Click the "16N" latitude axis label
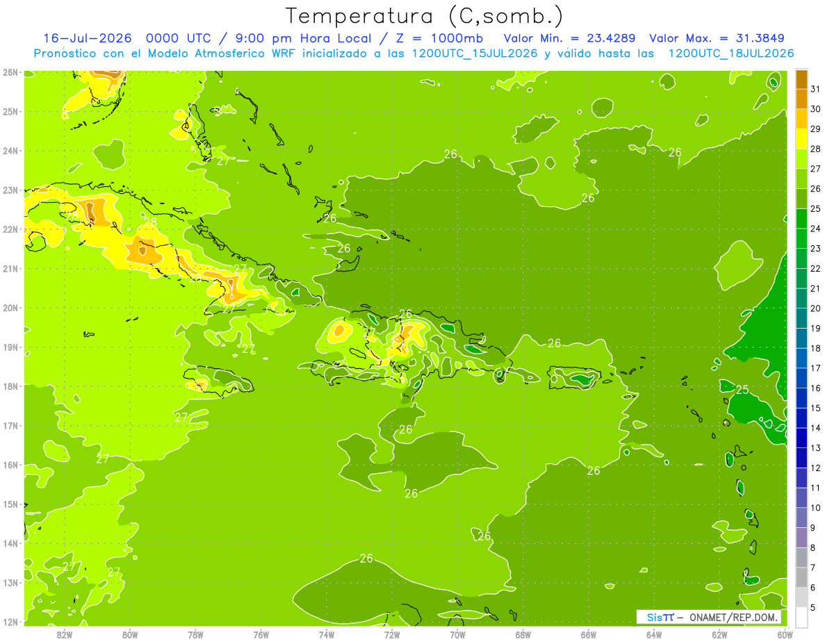The height and width of the screenshot is (644, 834). (10, 465)
